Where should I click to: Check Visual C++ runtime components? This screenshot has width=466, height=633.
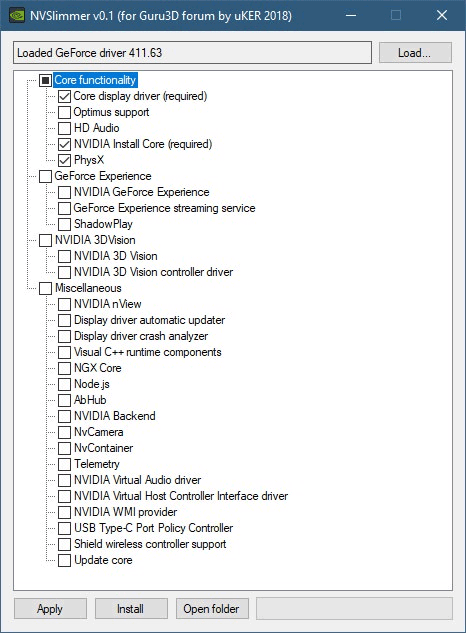coord(64,352)
